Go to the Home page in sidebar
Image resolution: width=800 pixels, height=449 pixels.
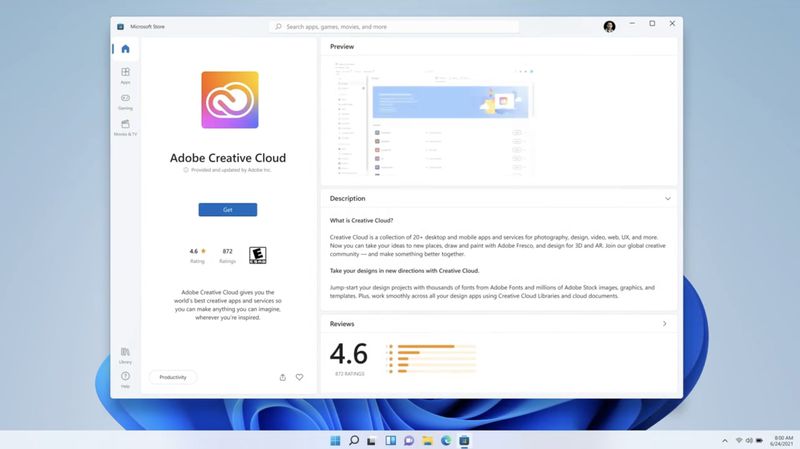126,49
